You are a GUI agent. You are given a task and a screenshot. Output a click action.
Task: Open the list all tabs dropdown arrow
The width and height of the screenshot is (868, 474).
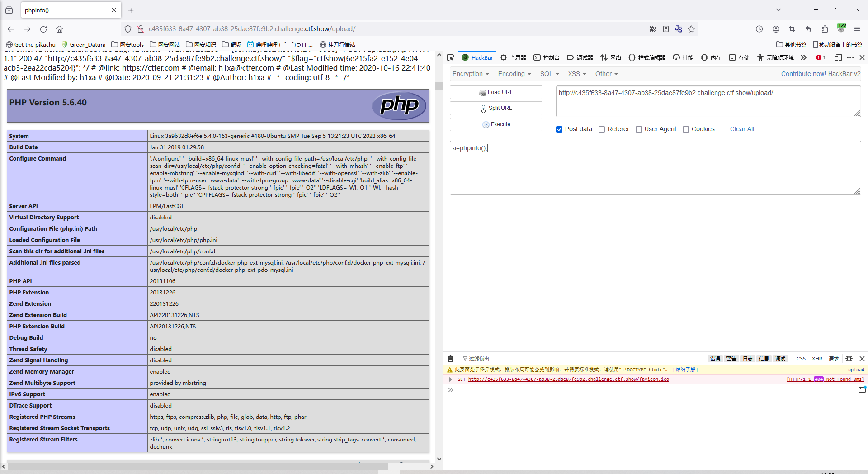[778, 10]
